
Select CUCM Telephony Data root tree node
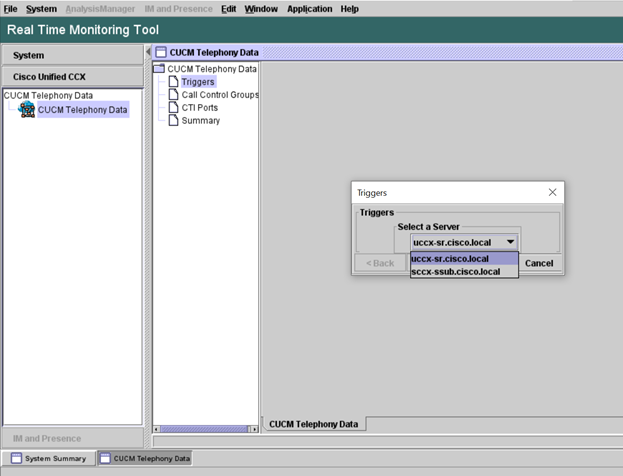pos(212,69)
